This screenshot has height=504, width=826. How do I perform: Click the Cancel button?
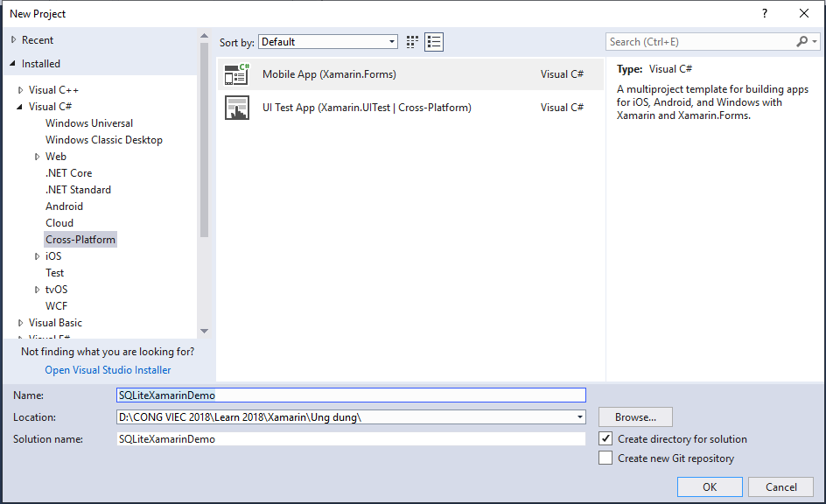pyautogui.click(x=780, y=487)
